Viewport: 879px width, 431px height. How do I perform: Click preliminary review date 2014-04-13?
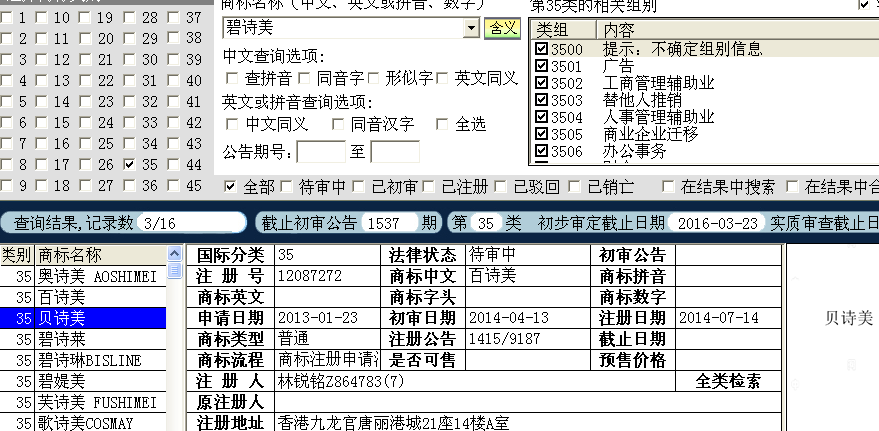pos(508,318)
